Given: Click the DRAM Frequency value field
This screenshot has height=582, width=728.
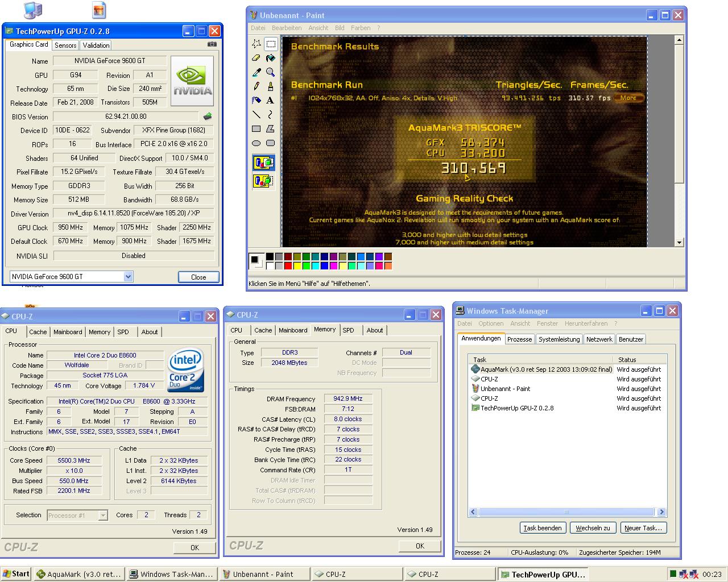Looking at the screenshot, I should (348, 399).
